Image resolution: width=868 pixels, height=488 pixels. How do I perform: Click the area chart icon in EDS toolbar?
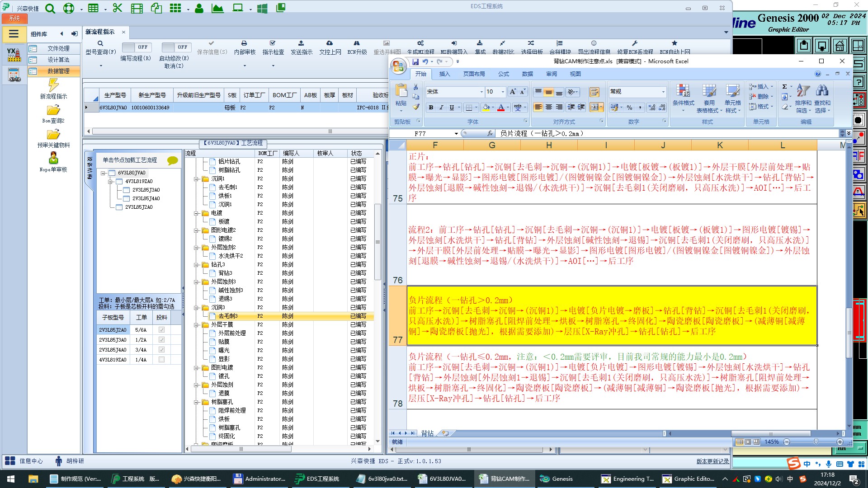coord(217,8)
